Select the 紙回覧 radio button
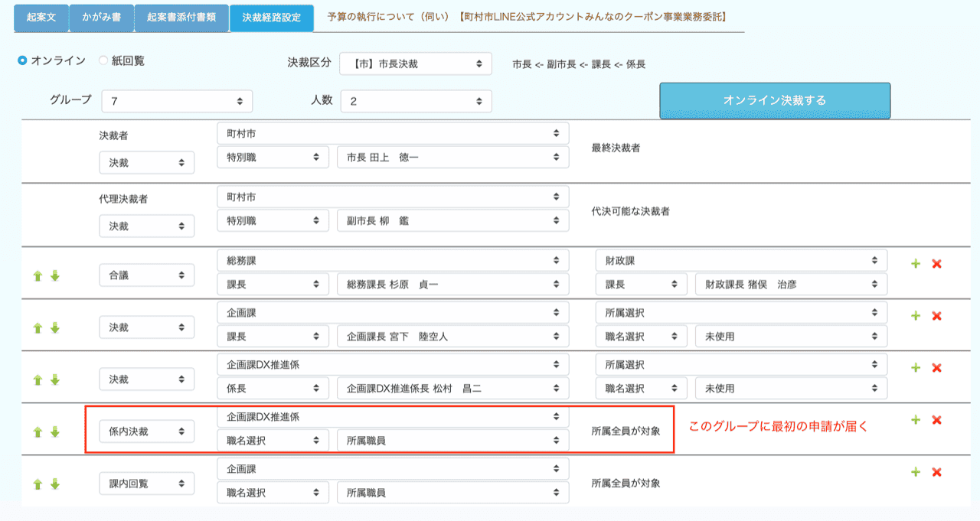 103,60
